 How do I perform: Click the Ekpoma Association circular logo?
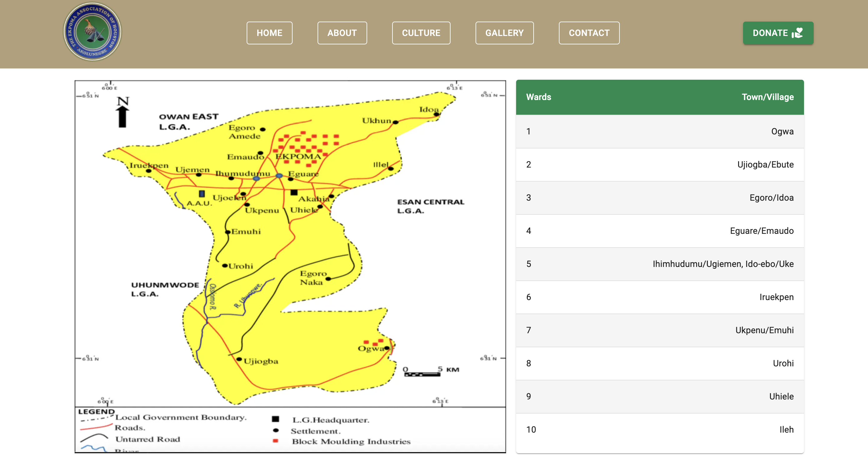(x=92, y=32)
